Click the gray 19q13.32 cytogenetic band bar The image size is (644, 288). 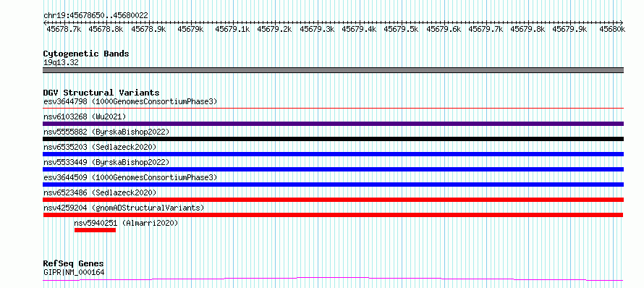click(x=333, y=70)
